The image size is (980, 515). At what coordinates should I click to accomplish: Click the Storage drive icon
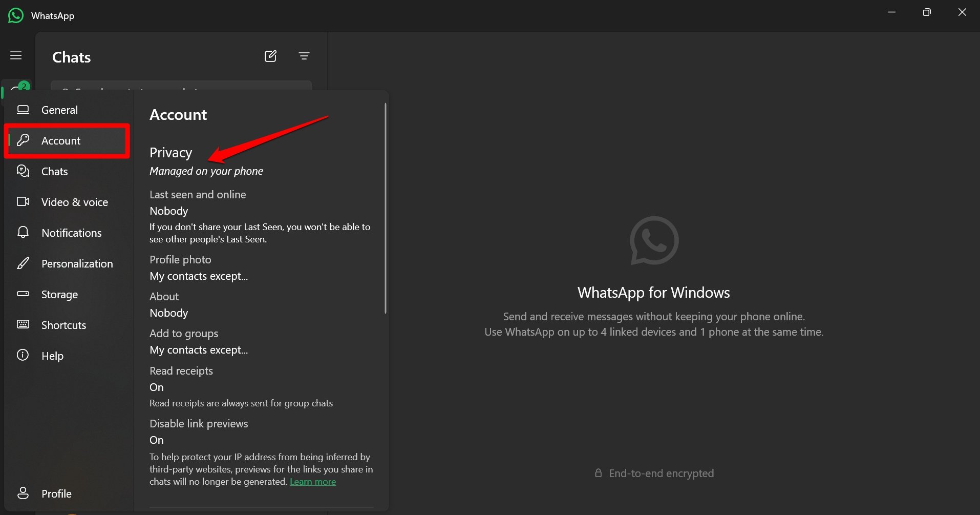23,294
